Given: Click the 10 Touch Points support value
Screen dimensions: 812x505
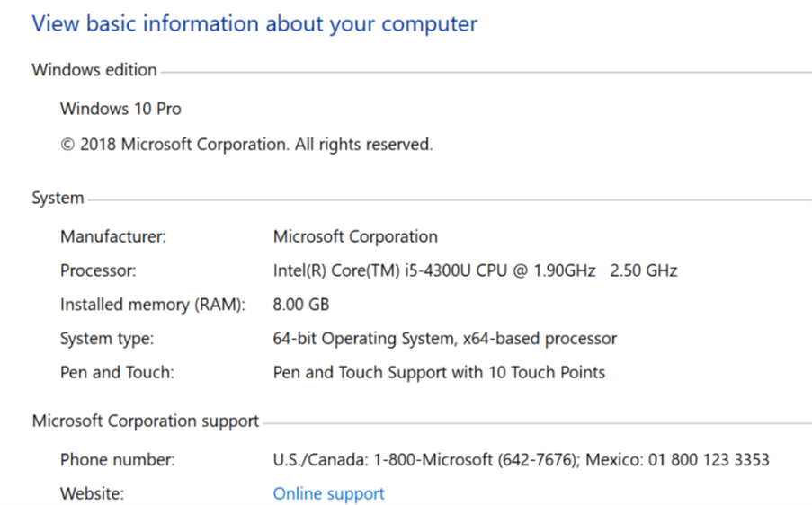Looking at the screenshot, I should [439, 372].
